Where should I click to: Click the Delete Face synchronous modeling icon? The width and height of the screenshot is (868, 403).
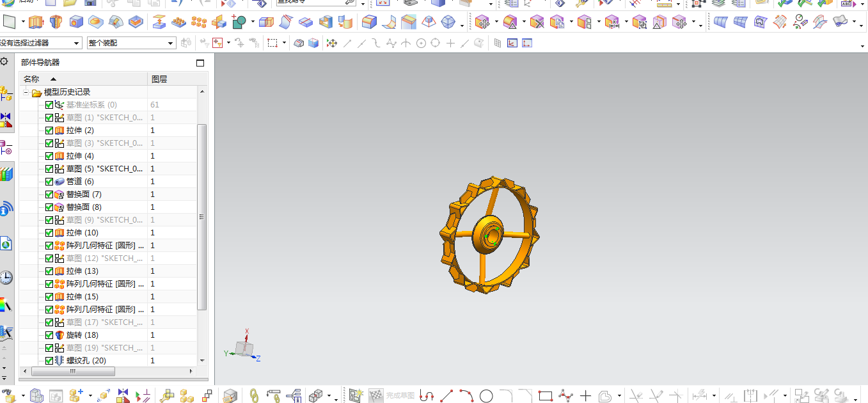pos(537,23)
